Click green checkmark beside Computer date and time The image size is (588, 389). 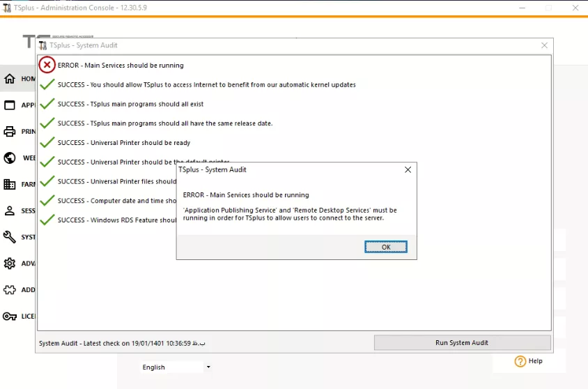47,200
